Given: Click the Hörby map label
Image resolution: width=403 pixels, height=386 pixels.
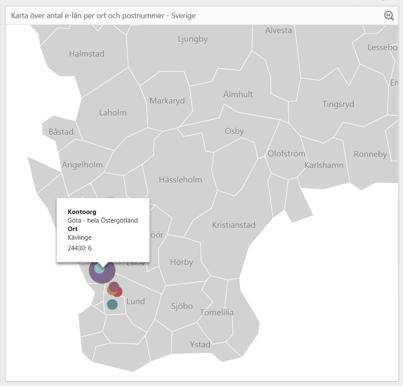Looking at the screenshot, I should (x=181, y=262).
